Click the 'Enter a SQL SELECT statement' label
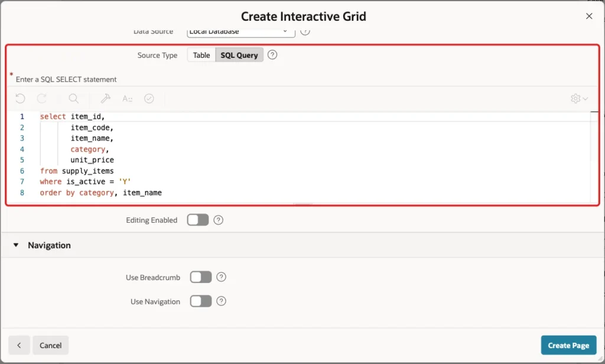 pyautogui.click(x=66, y=79)
